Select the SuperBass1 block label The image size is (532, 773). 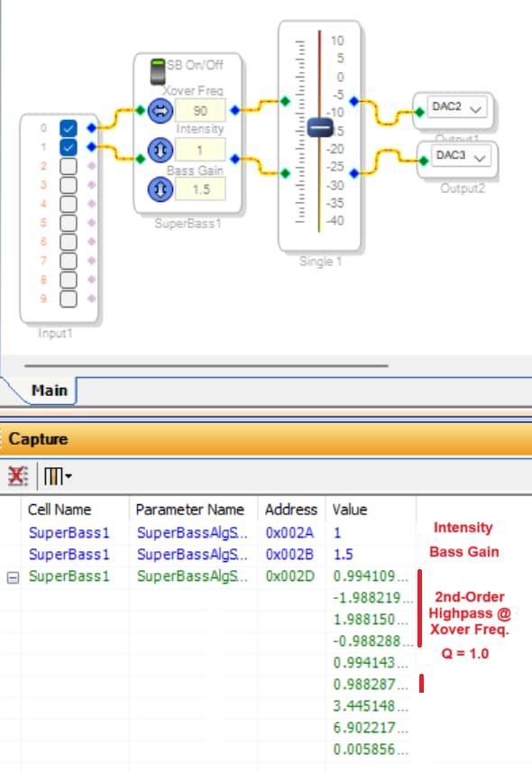tap(188, 224)
